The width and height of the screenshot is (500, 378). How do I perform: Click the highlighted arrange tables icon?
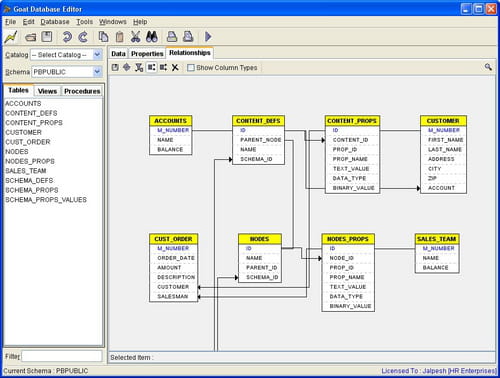[152, 67]
